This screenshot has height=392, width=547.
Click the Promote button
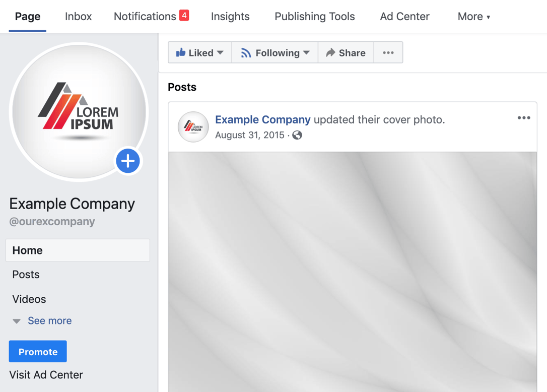point(37,351)
